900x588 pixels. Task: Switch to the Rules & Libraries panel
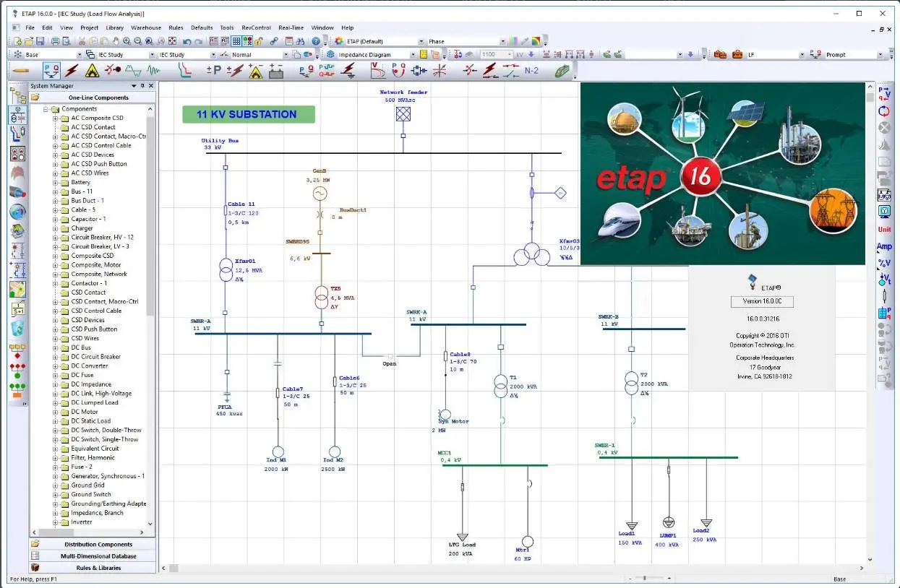92,568
